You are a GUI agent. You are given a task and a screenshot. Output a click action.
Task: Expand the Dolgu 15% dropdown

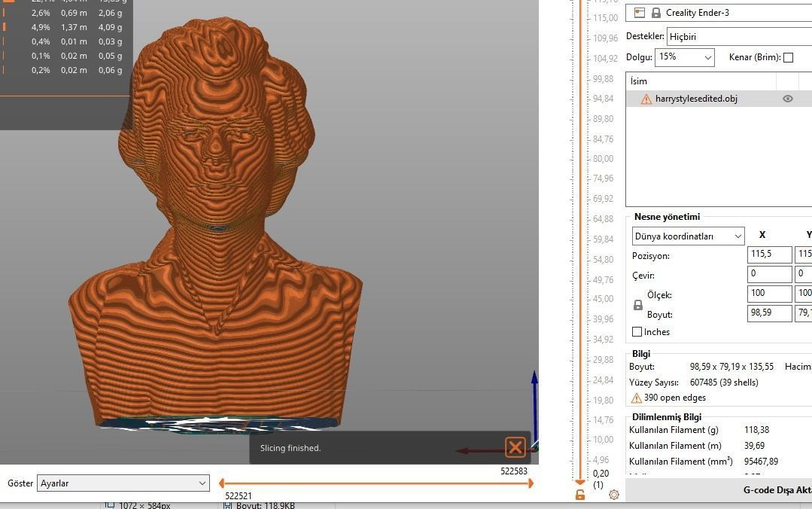[x=685, y=57]
